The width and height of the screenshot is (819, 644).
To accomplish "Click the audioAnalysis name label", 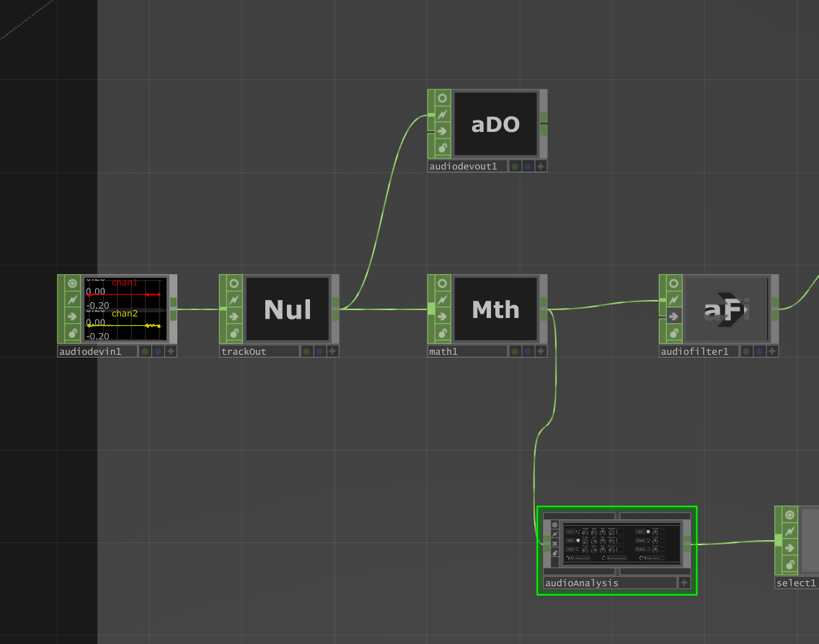I will coord(610,583).
